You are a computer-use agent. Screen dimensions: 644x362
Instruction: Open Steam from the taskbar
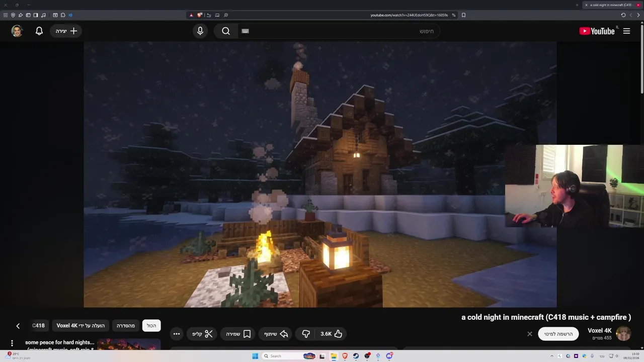click(x=356, y=356)
